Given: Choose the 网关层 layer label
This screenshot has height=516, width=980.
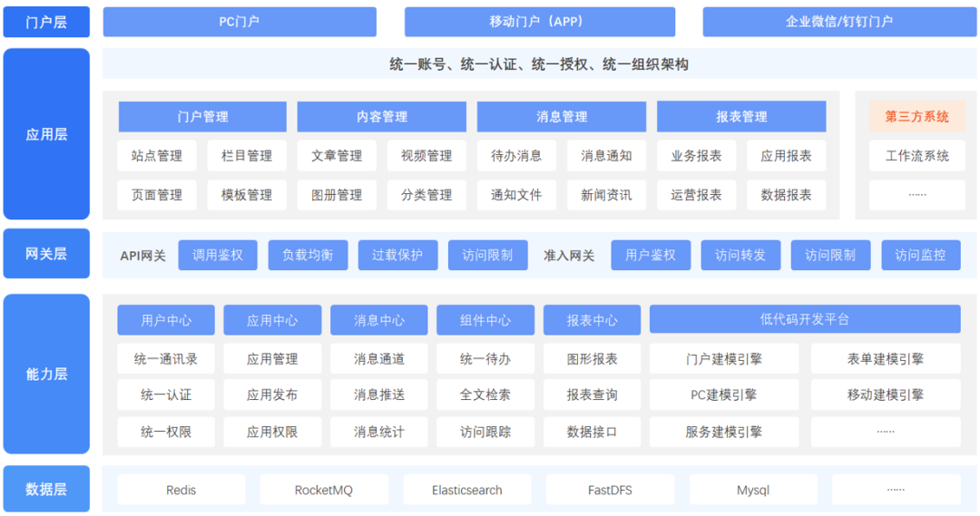Looking at the screenshot, I should [x=46, y=254].
